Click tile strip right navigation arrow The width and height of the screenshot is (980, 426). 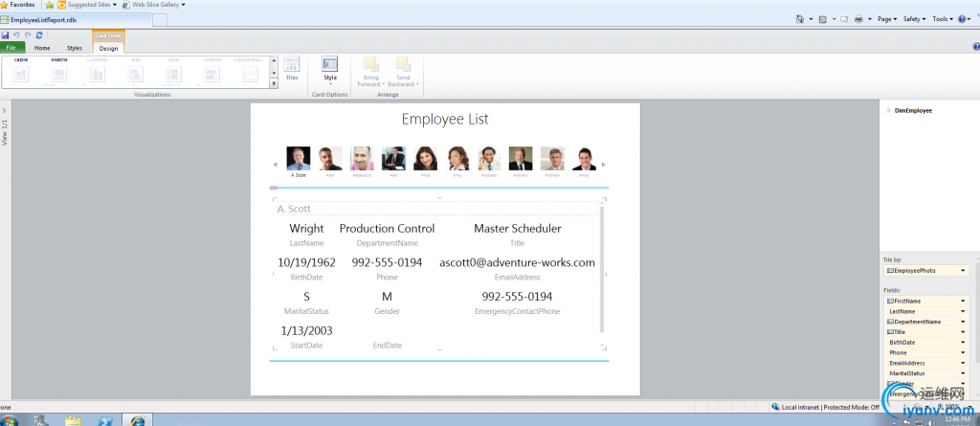(x=604, y=165)
